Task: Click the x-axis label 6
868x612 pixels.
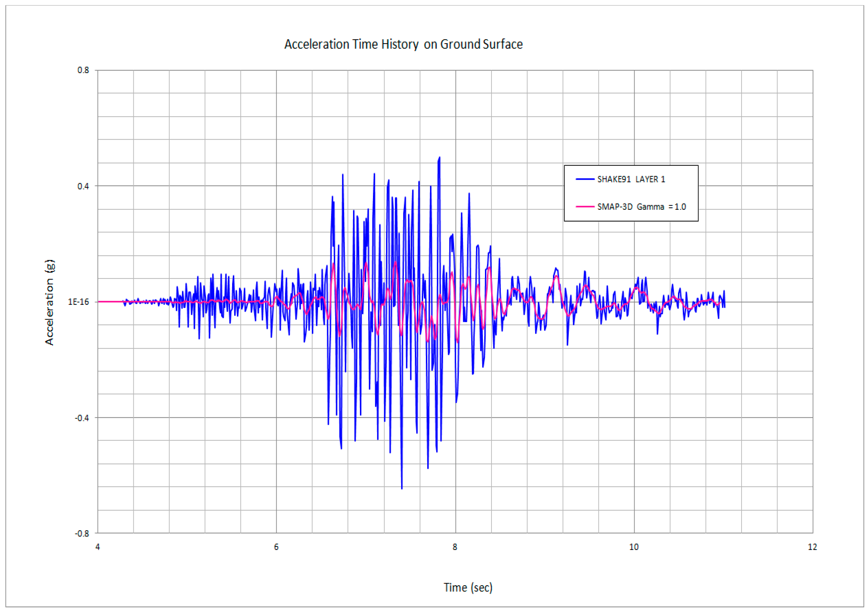Action: [x=276, y=547]
